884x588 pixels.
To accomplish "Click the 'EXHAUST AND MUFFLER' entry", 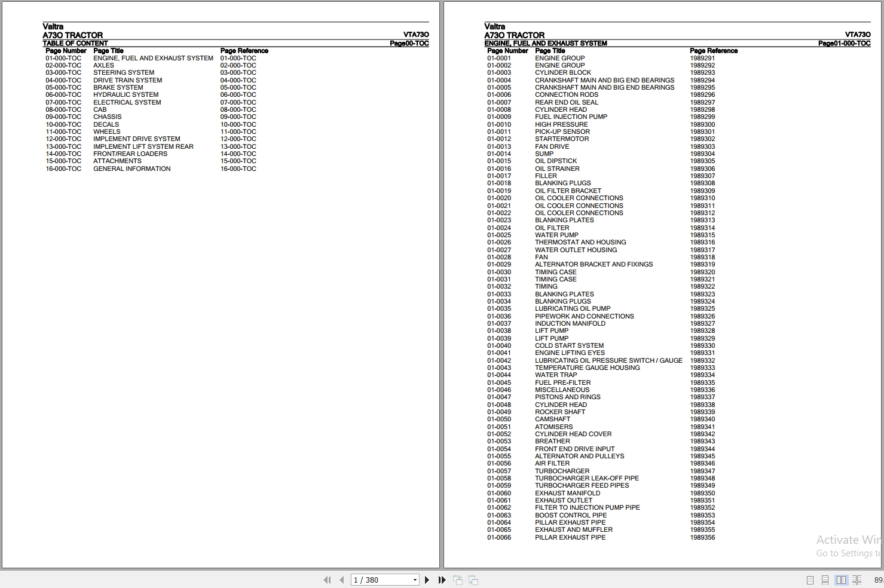I will [x=573, y=529].
